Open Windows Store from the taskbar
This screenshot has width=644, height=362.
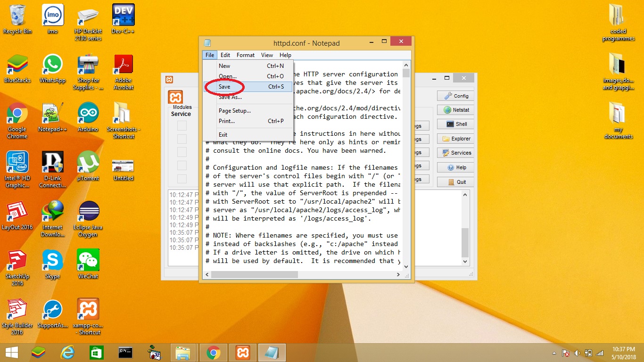point(96,352)
